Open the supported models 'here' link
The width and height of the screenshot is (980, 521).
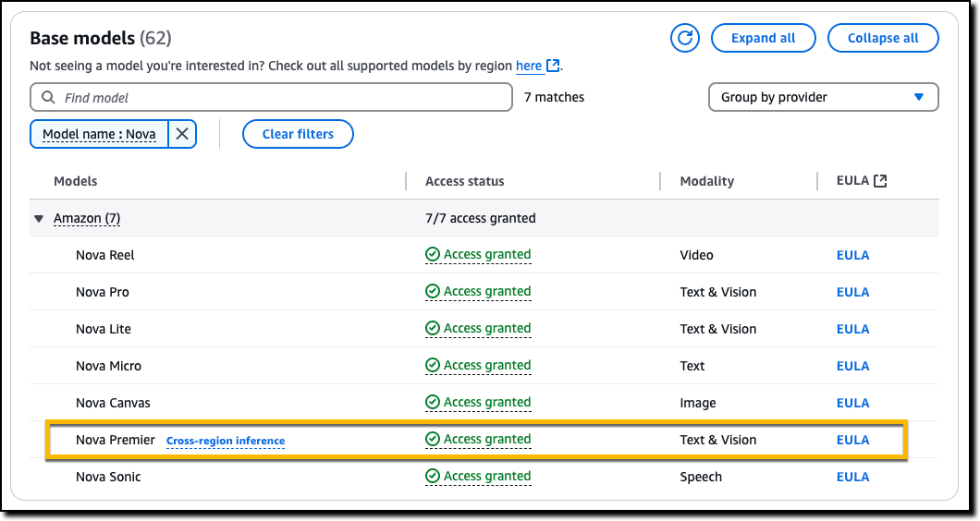click(529, 66)
